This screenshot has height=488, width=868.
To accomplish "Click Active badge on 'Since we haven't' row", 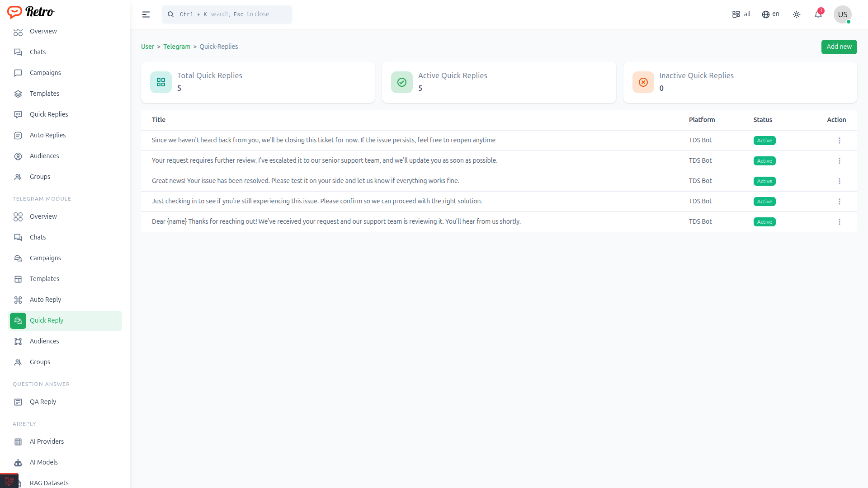I will click(764, 141).
